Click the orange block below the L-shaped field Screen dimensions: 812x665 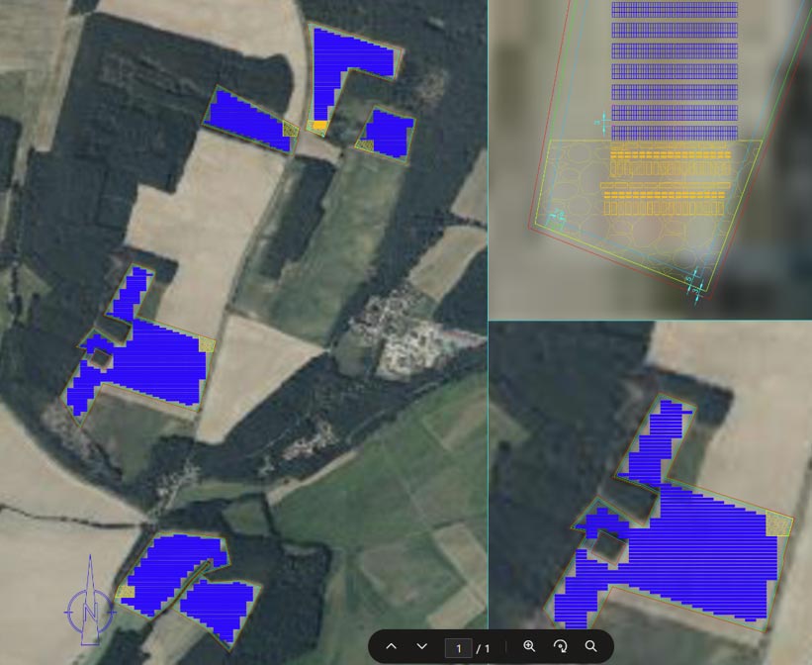[x=319, y=127]
